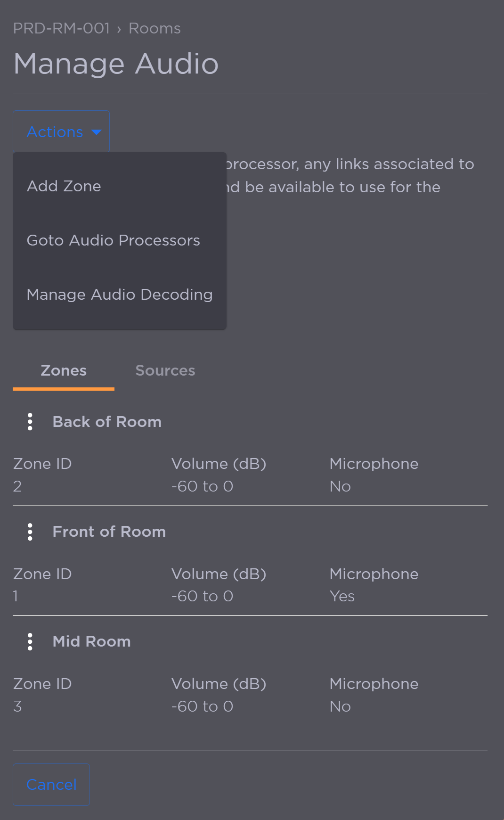
Task: Click the Cancel button
Action: [x=51, y=784]
